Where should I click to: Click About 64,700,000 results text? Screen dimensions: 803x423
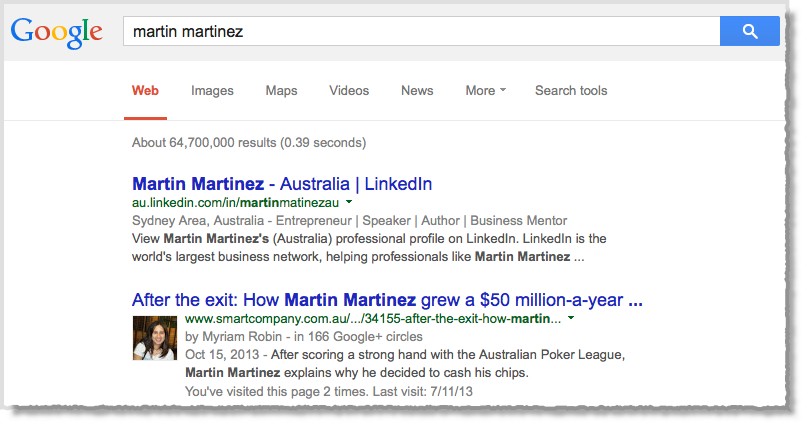point(249,142)
